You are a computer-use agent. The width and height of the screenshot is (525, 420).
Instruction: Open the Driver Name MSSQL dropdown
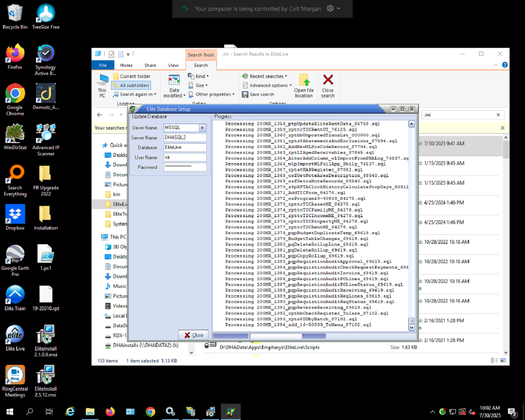[x=202, y=128]
